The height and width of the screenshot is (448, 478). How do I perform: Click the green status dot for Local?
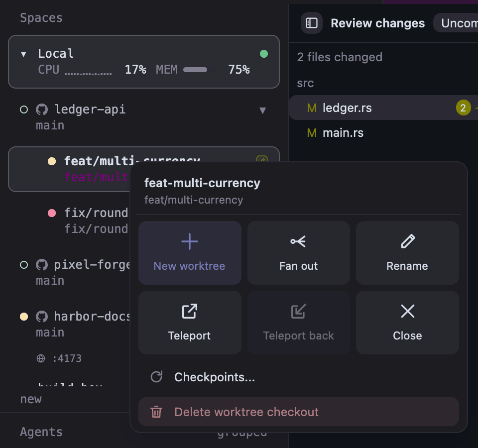(x=264, y=54)
